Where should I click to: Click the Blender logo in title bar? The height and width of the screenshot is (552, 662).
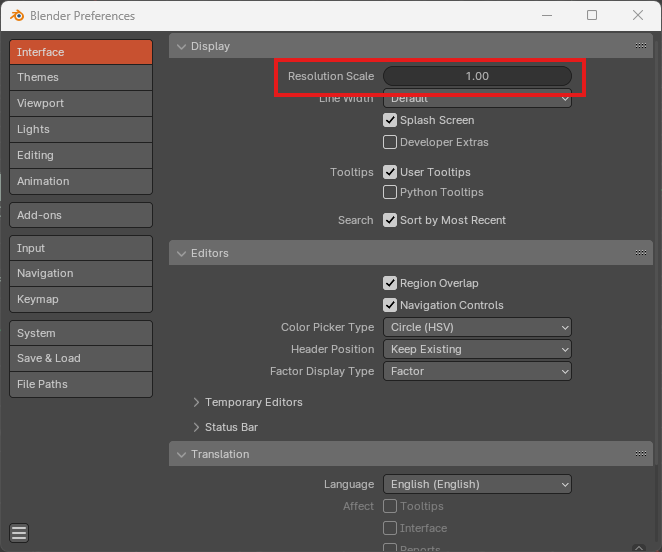17,16
